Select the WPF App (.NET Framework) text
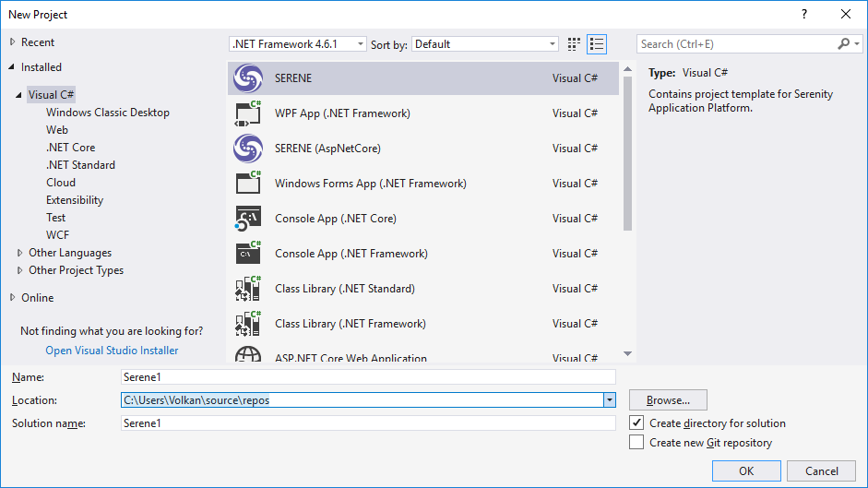Viewport: 868px width, 488px height. (x=342, y=113)
